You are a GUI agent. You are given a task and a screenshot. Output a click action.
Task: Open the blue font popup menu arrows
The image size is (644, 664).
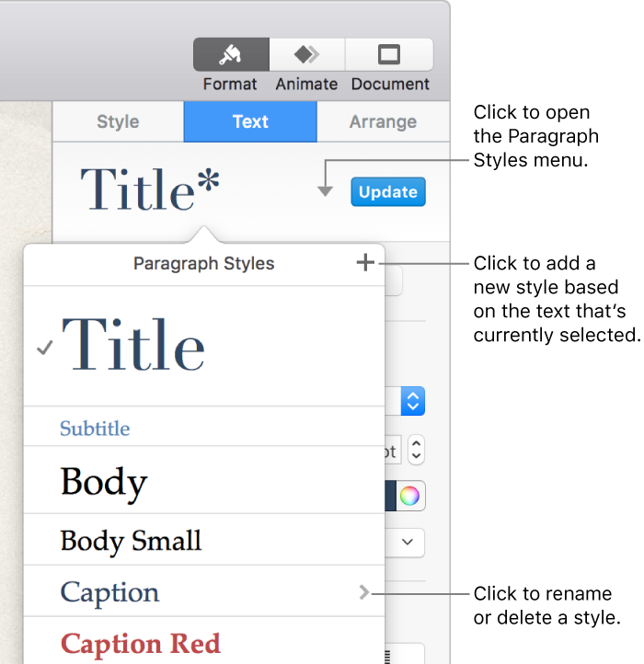click(x=413, y=401)
